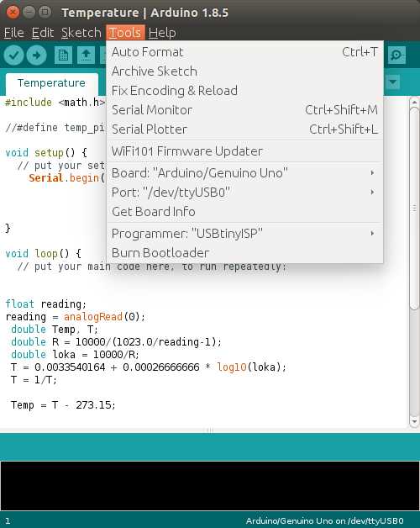Screen dimensions: 420x528
Task: Click the 'void setup() {' line
Action: [x=46, y=152]
